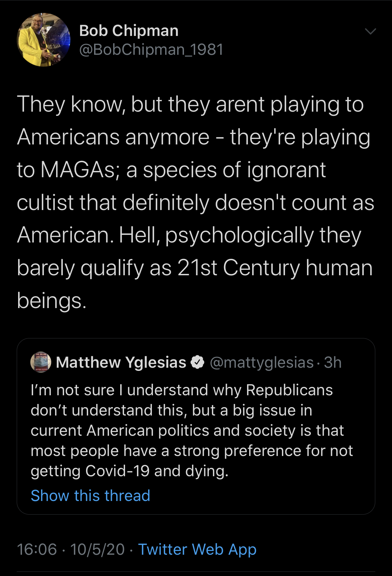
Task: Click the word 'beings.' ending the tweet
Action: tap(52, 301)
